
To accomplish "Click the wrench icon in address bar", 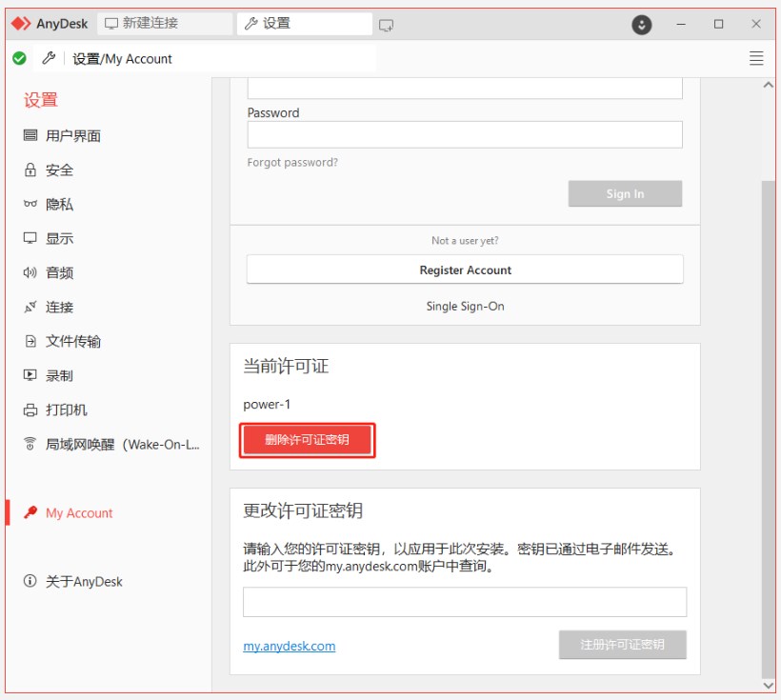I will coord(50,58).
